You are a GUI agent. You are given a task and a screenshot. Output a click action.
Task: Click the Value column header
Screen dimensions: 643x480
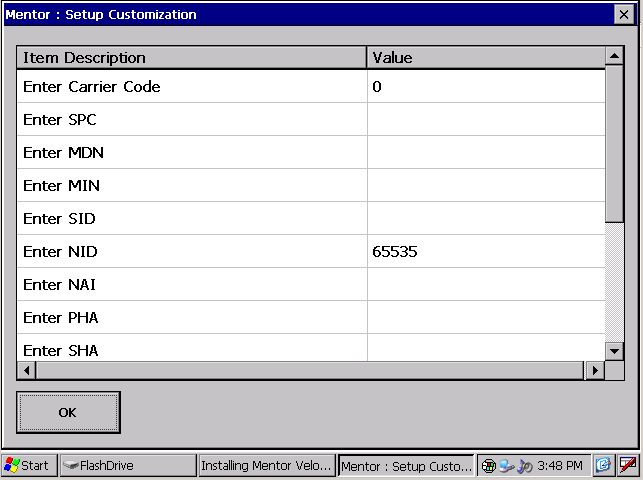pos(486,57)
